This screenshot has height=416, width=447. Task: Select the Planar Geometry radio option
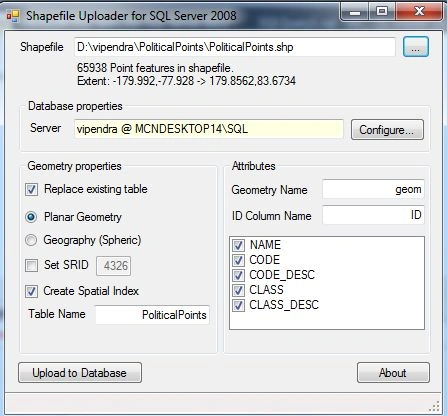[x=31, y=217]
